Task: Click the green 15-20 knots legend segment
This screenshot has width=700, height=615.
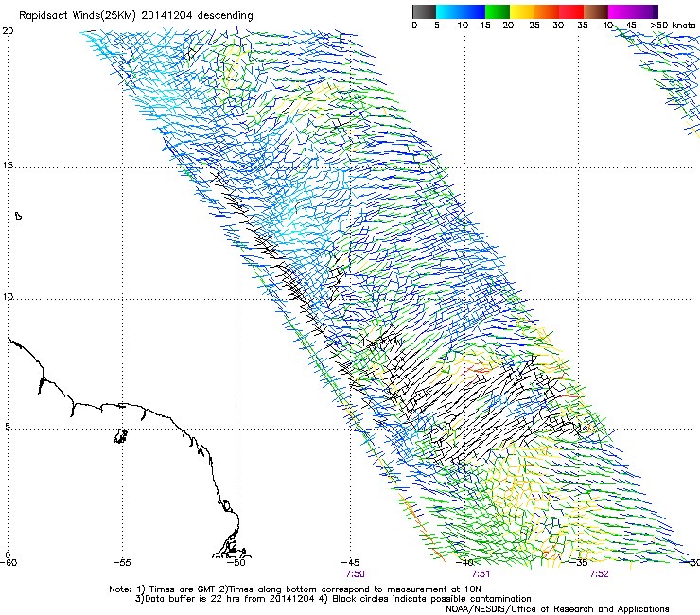Action: pos(498,11)
